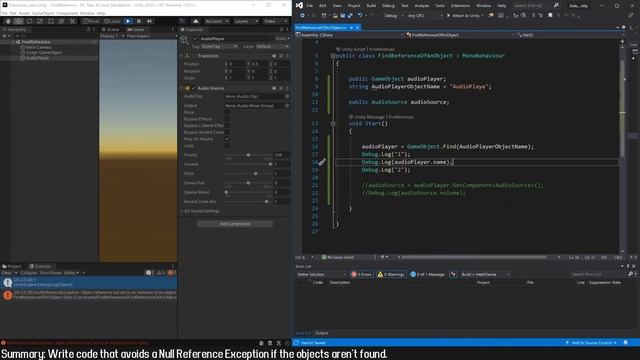Viewport: 640px width, 360px height.
Task: Select AudioPlayer in Hierarchy
Action: (x=37, y=58)
